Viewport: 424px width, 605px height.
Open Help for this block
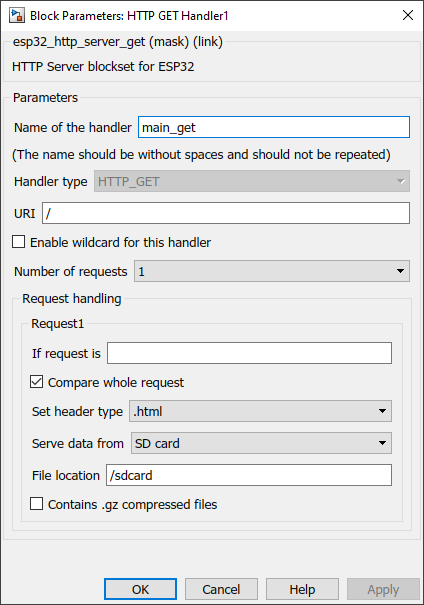tap(302, 589)
